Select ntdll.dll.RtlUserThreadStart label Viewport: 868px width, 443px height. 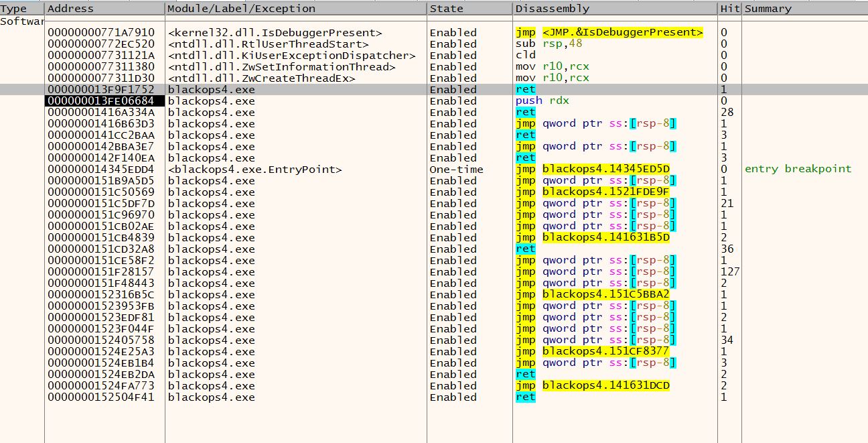(269, 44)
